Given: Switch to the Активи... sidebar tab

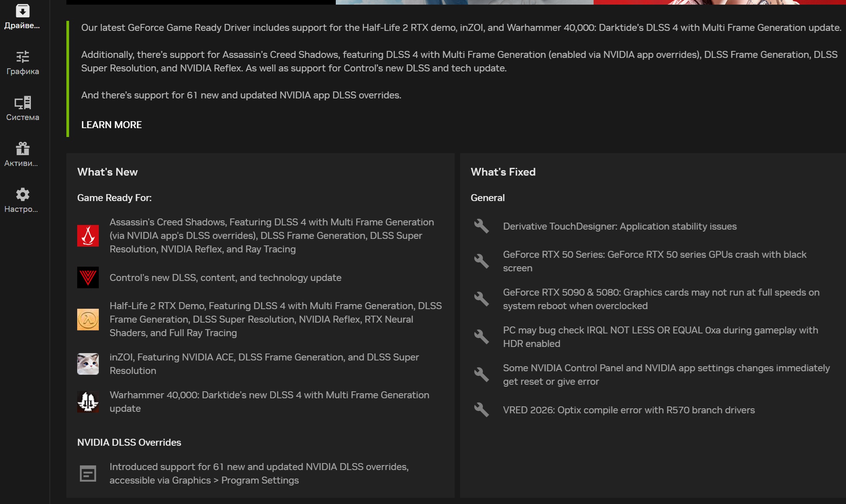Looking at the screenshot, I should 23,155.
